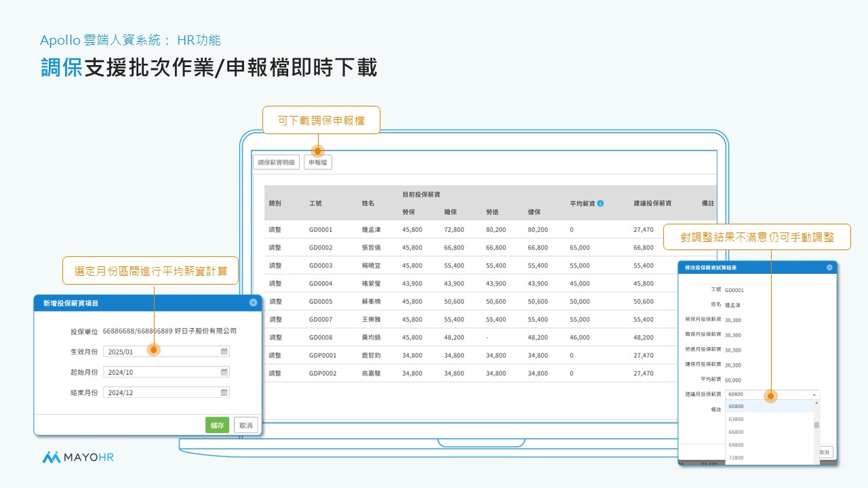Select 66800 in the salary dropdown list
Screen dimensions: 868x488
click(769, 432)
